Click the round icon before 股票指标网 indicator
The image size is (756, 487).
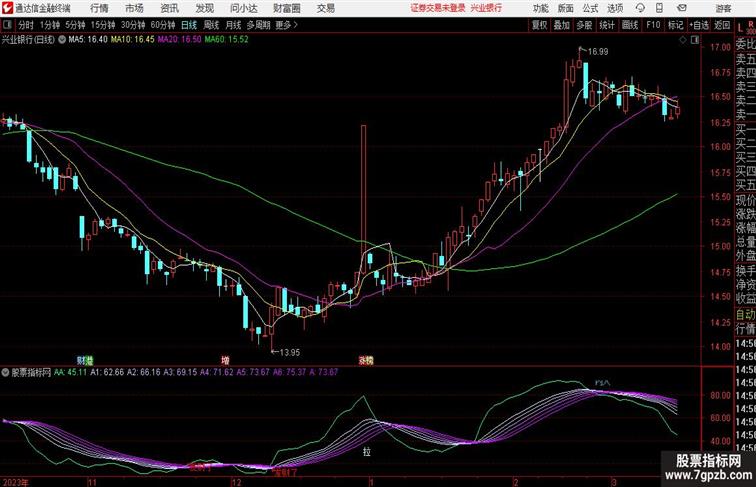[x=5, y=372]
